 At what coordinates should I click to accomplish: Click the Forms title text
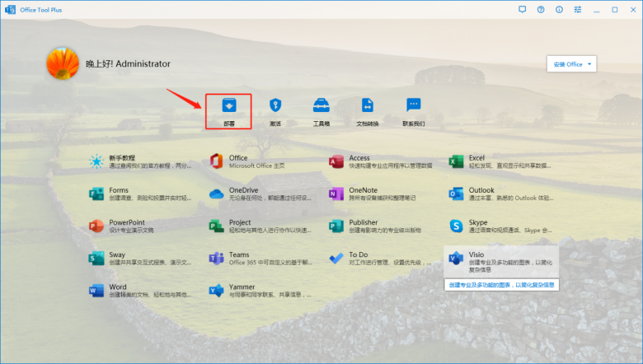point(119,190)
